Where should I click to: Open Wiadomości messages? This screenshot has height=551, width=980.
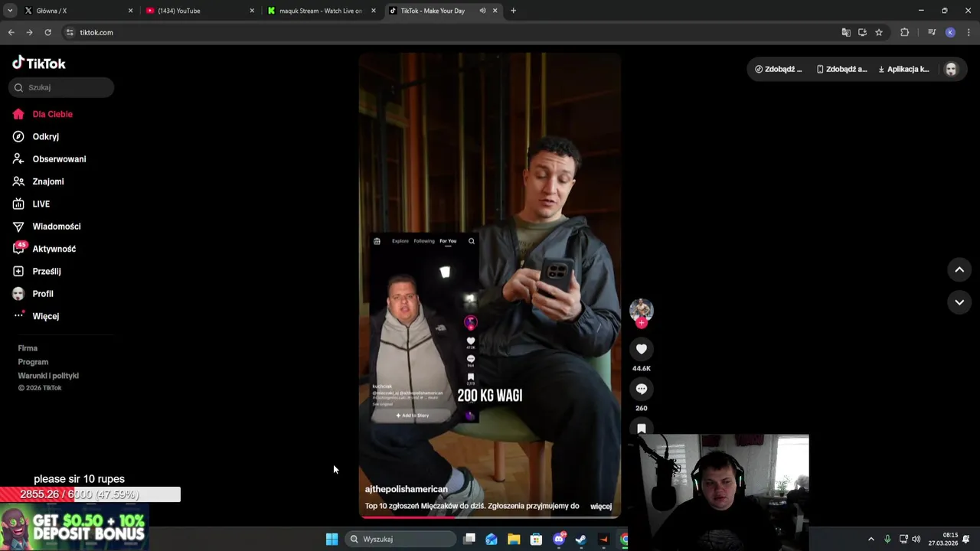pos(47,227)
